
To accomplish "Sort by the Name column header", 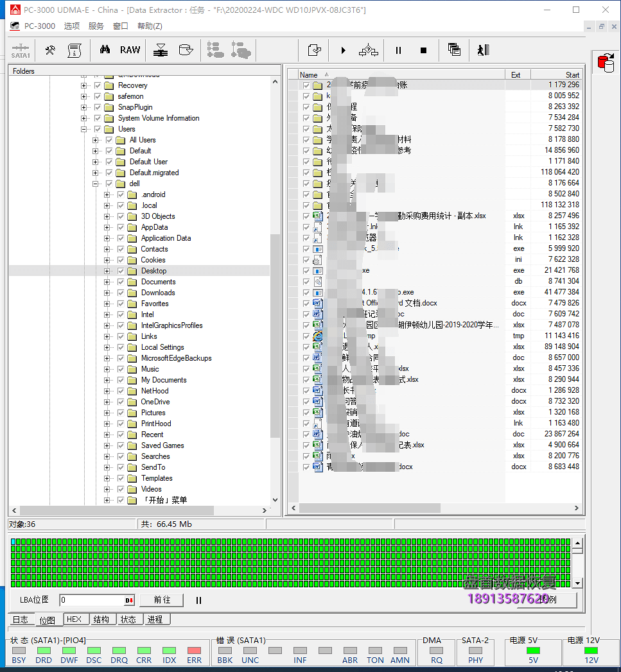I will (x=401, y=74).
